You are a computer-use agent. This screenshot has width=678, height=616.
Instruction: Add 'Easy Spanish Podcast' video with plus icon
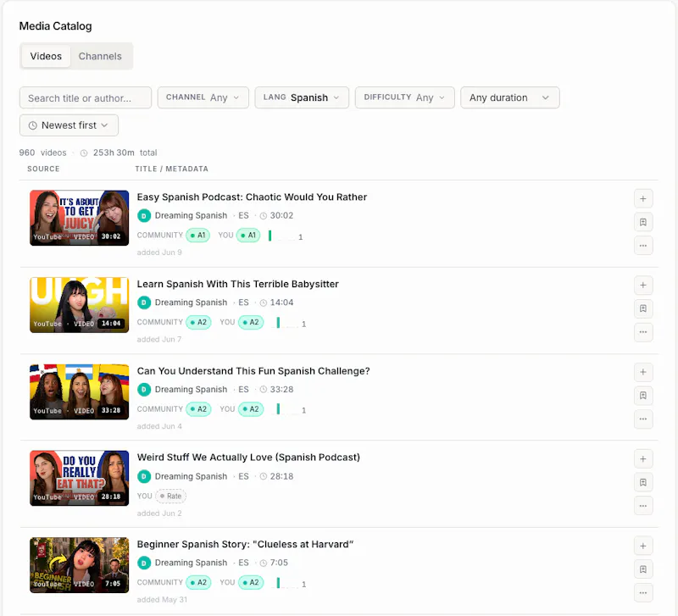point(643,199)
